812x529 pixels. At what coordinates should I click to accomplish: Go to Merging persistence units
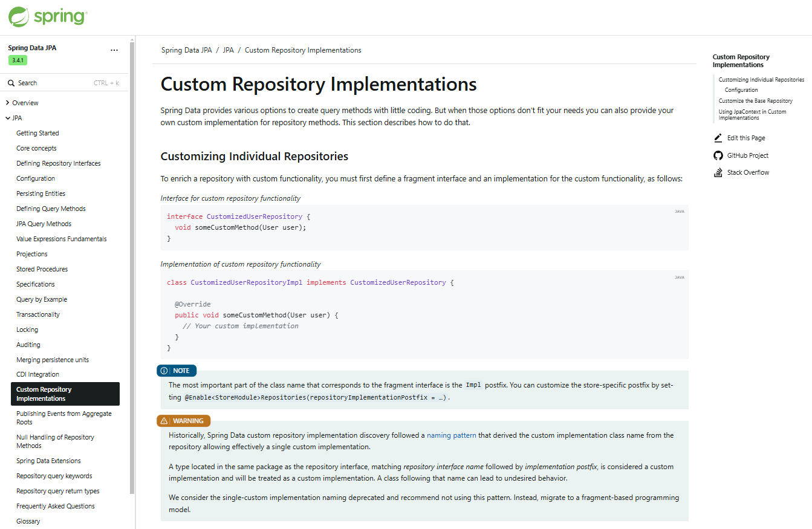pos(53,360)
